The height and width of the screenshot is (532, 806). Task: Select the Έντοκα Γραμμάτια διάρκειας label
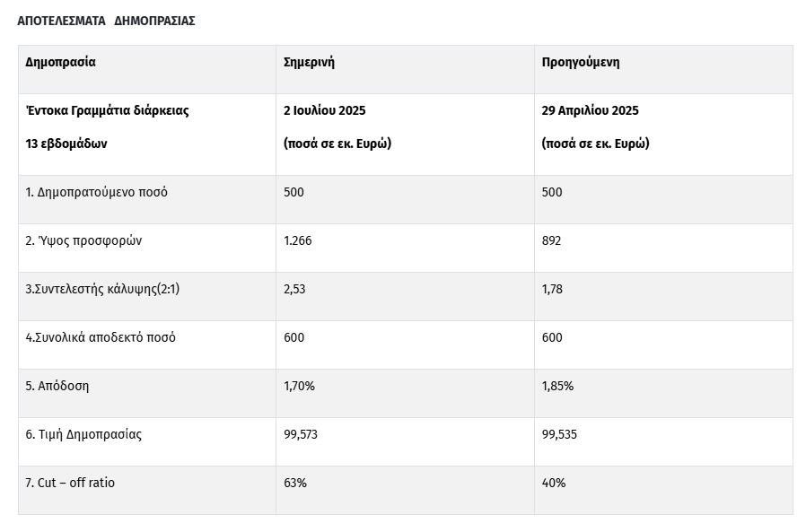[x=108, y=110]
